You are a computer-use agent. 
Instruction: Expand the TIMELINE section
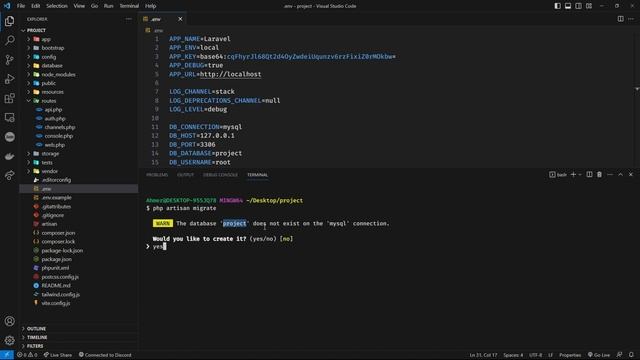(78, 337)
